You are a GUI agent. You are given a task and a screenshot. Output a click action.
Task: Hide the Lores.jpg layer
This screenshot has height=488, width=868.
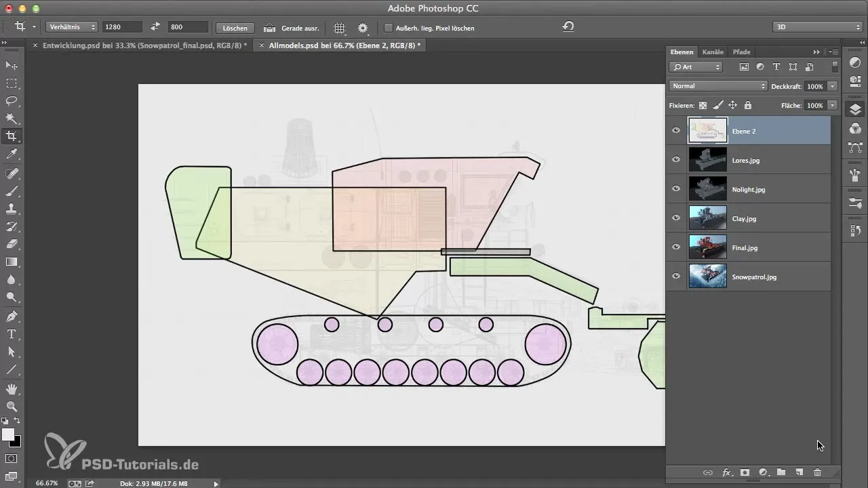click(676, 160)
